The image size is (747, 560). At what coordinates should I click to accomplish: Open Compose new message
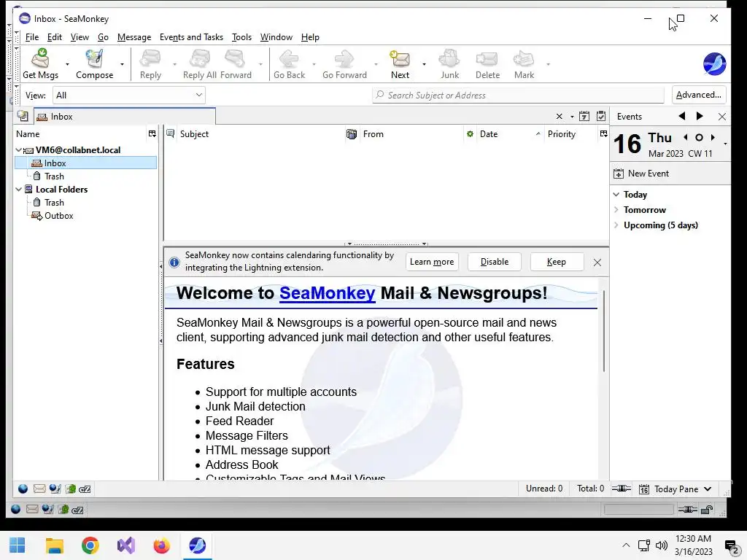[94, 64]
